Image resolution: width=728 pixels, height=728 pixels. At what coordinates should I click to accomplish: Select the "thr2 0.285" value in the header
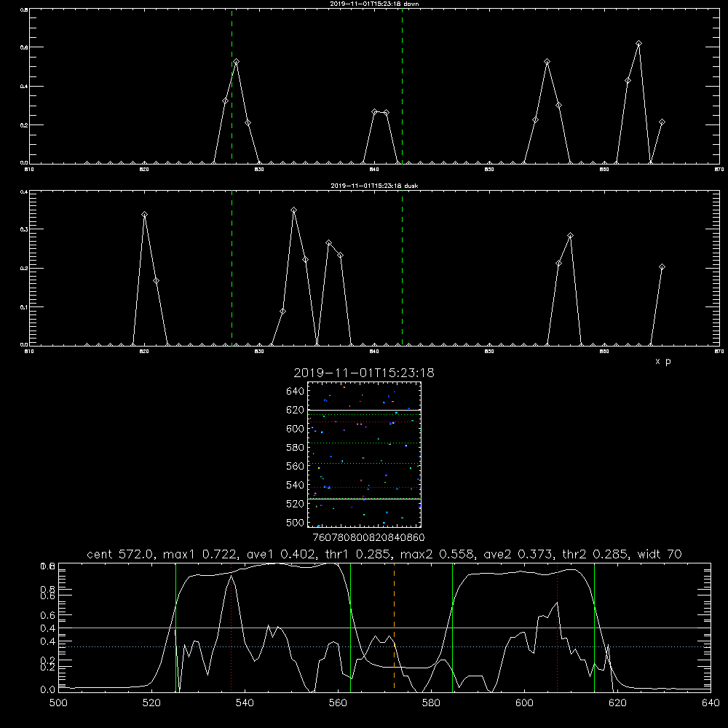pyautogui.click(x=596, y=554)
